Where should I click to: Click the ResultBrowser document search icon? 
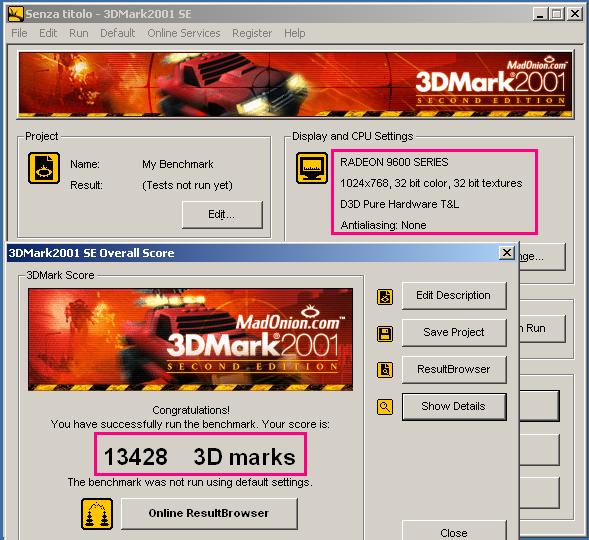385,370
